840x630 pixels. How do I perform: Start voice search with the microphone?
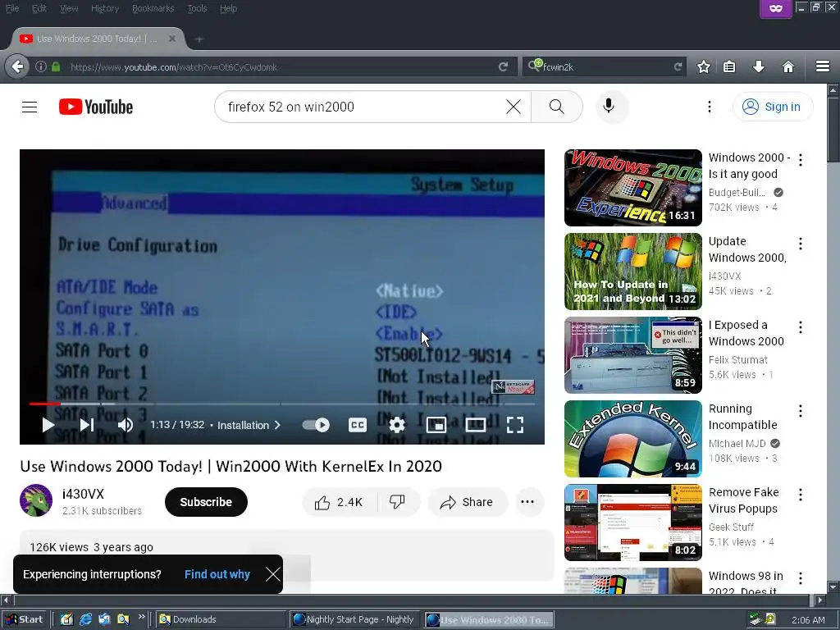pyautogui.click(x=609, y=107)
